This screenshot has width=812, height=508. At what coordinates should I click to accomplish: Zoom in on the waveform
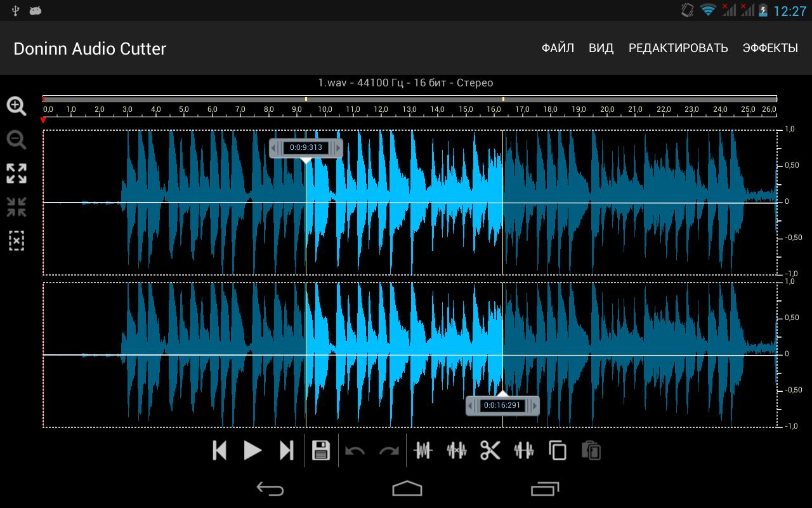[x=16, y=106]
